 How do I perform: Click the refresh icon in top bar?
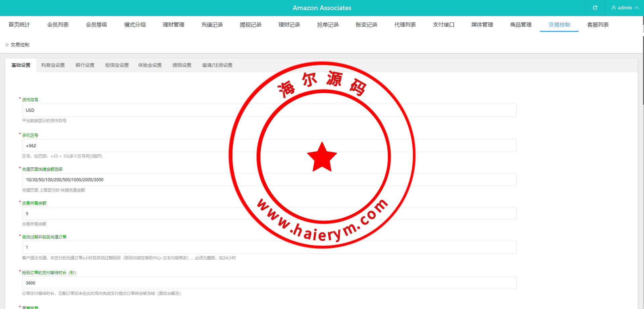(595, 8)
